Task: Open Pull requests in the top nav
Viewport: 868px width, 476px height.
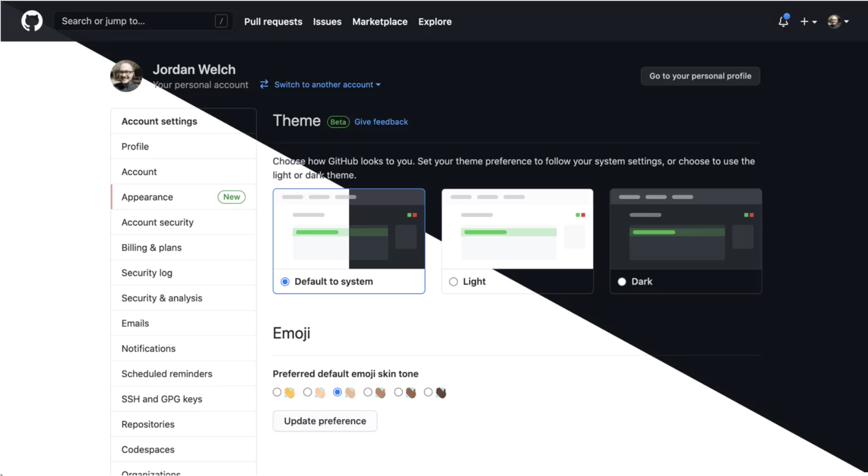Action: point(273,21)
